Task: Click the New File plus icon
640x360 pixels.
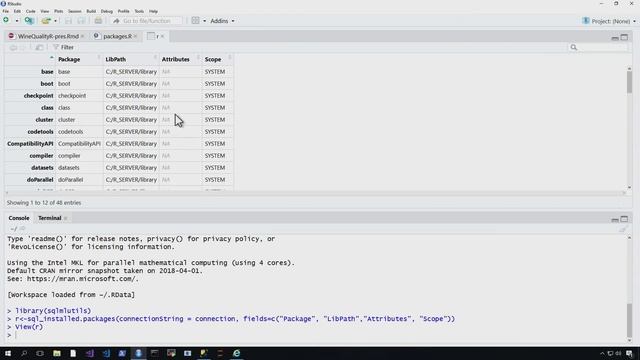Action: click(6, 20)
